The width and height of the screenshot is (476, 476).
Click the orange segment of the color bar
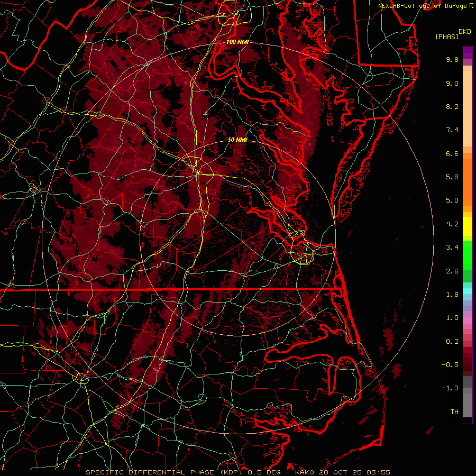point(467,179)
